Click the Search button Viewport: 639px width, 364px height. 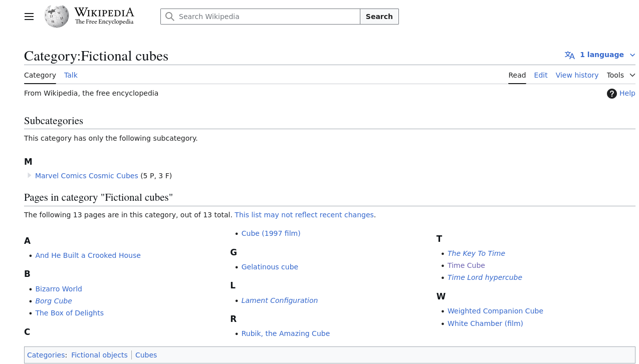click(379, 17)
